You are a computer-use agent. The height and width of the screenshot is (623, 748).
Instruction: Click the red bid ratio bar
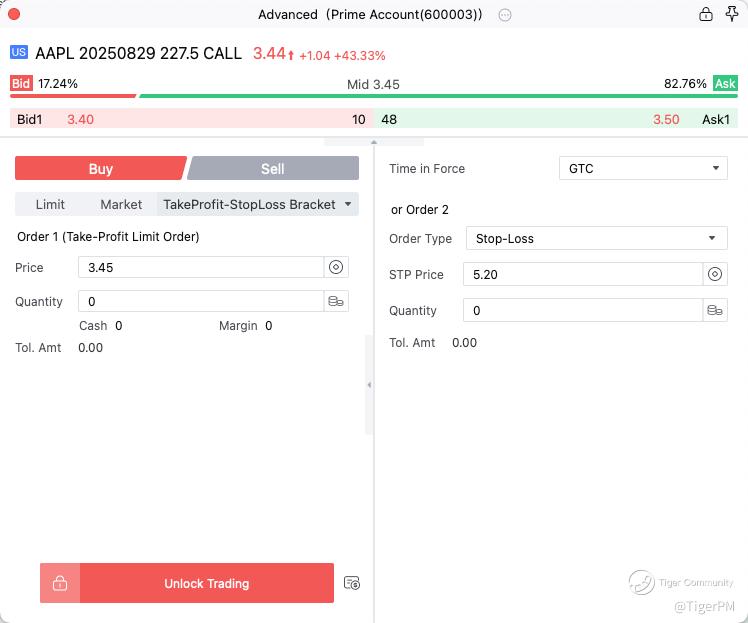click(x=73, y=96)
